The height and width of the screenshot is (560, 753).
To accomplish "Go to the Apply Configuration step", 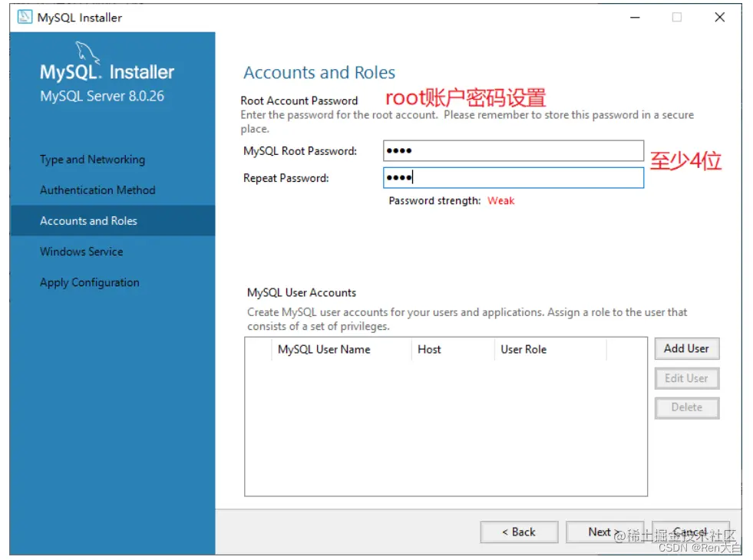I will [90, 282].
